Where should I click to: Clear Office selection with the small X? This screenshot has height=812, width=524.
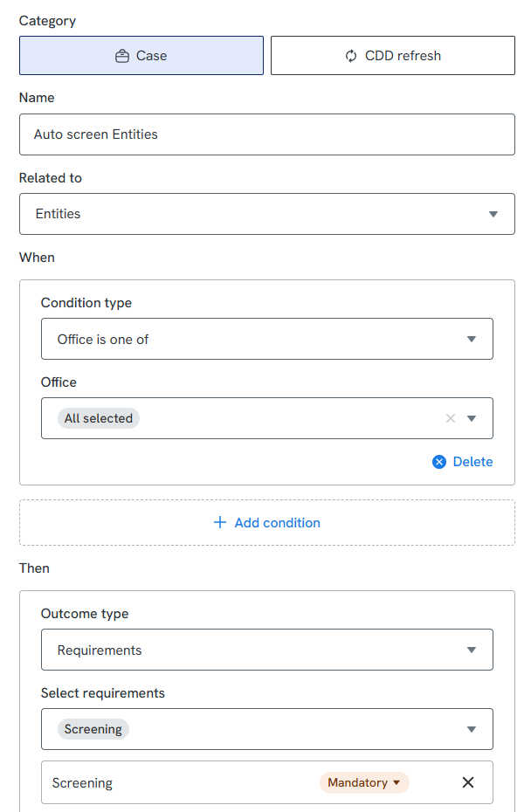click(451, 418)
